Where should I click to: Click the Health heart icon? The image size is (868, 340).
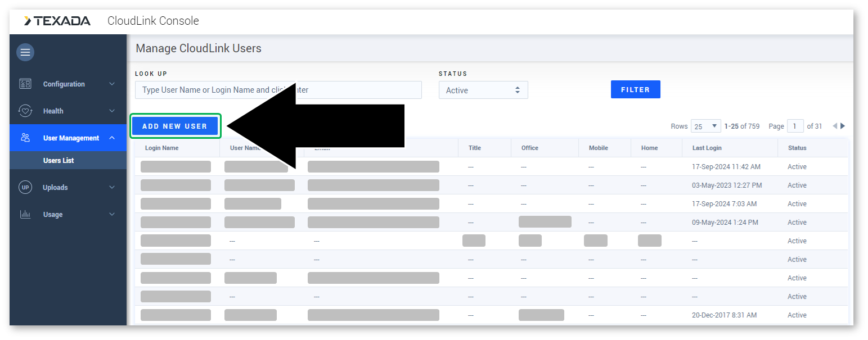(x=25, y=111)
